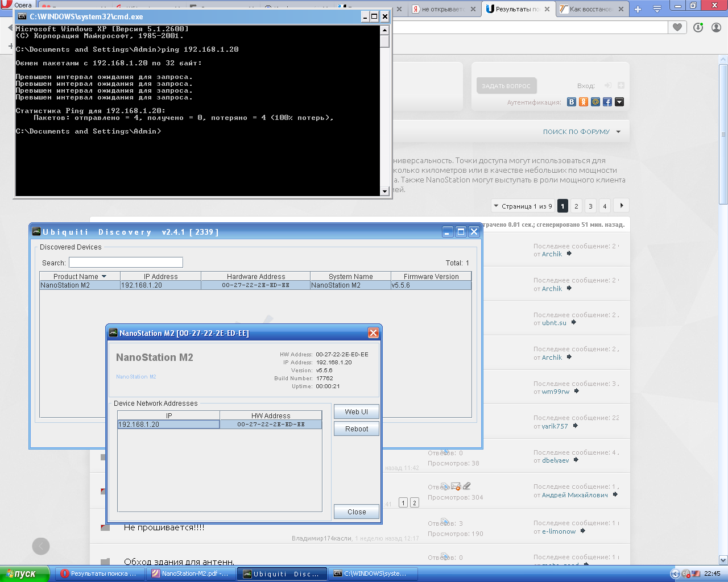Click the Hardware Address column header
The width and height of the screenshot is (728, 582).
coord(255,276)
